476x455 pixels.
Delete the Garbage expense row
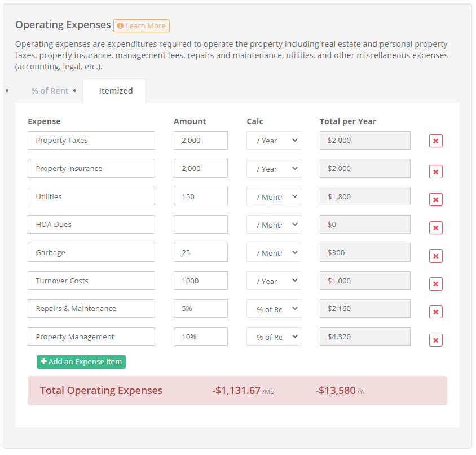(435, 256)
